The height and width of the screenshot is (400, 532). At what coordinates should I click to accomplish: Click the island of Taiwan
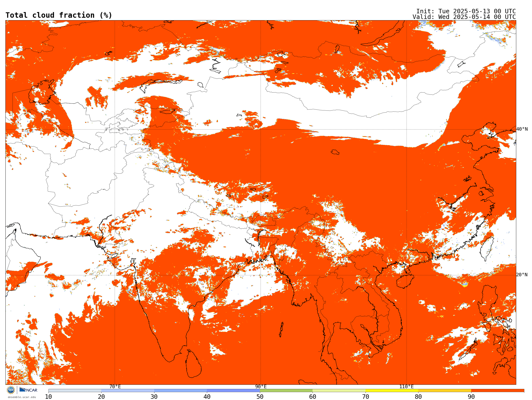point(487,248)
